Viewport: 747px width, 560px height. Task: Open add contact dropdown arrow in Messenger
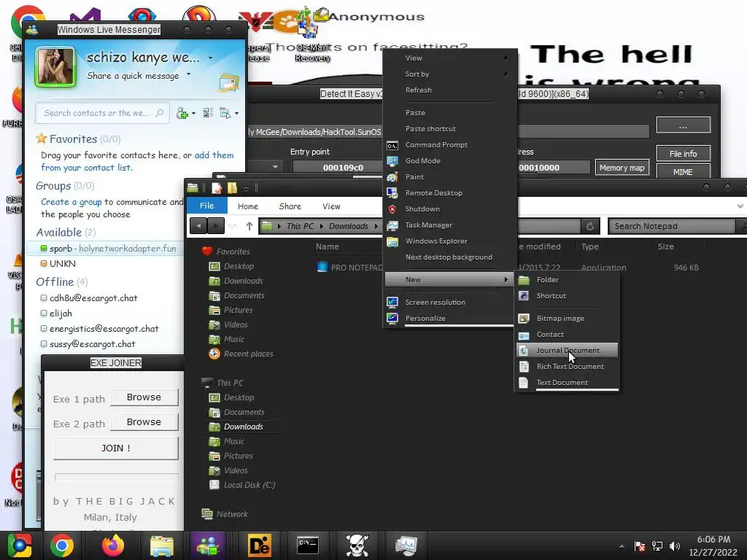193,113
